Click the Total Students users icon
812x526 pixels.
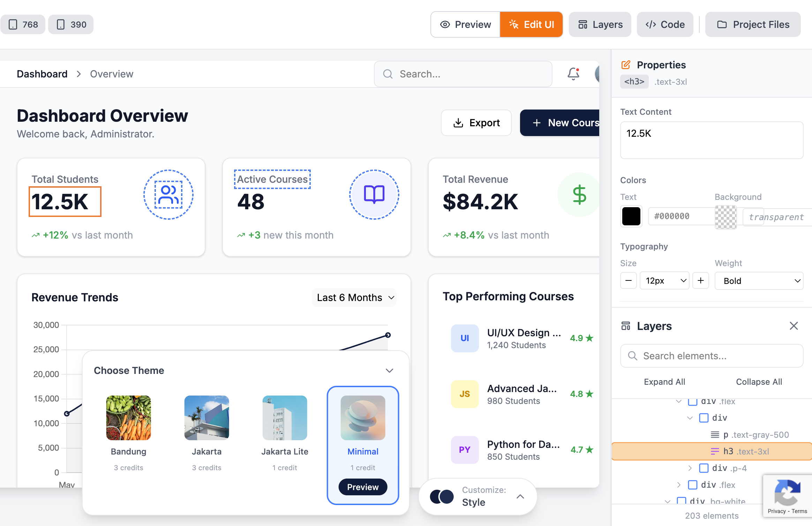(x=168, y=195)
